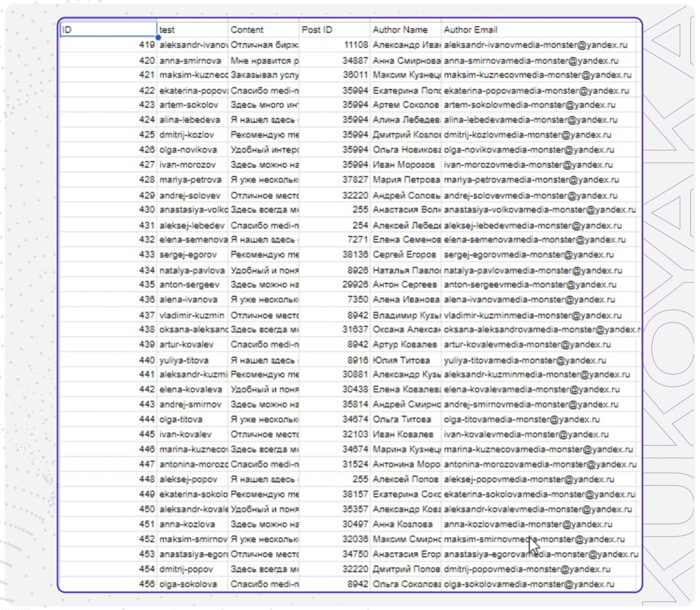Click the 'Content' column header
Screen dimensions: 700x610
264,30
